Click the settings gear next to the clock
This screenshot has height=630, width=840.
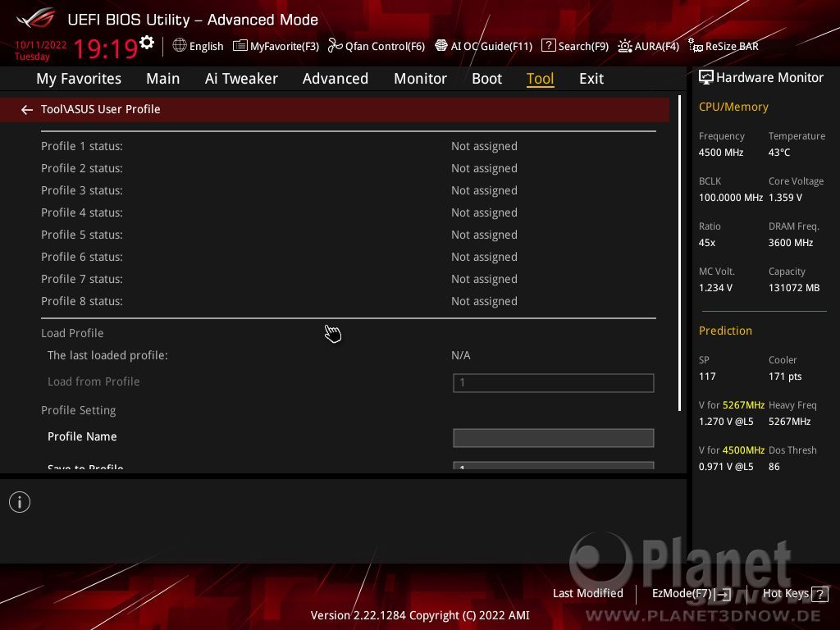(147, 43)
